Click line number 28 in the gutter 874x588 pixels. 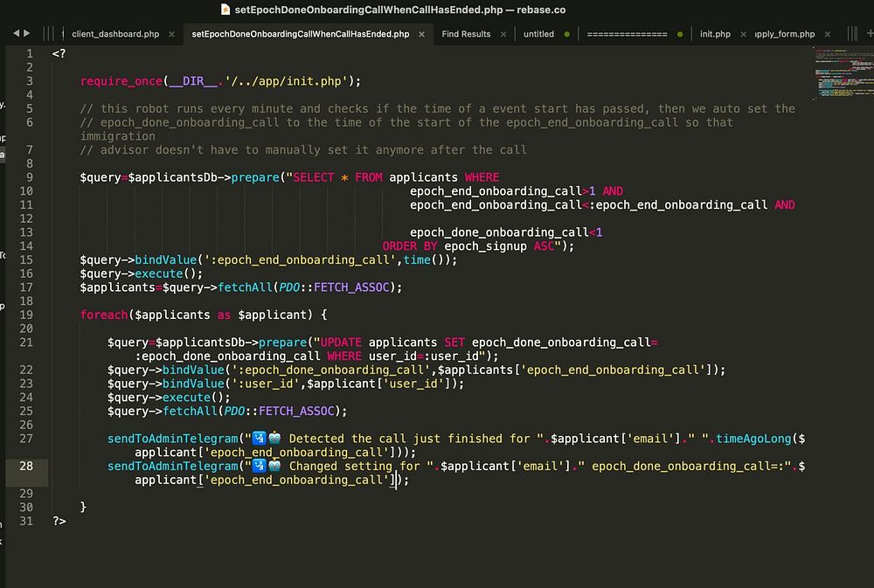pos(25,466)
